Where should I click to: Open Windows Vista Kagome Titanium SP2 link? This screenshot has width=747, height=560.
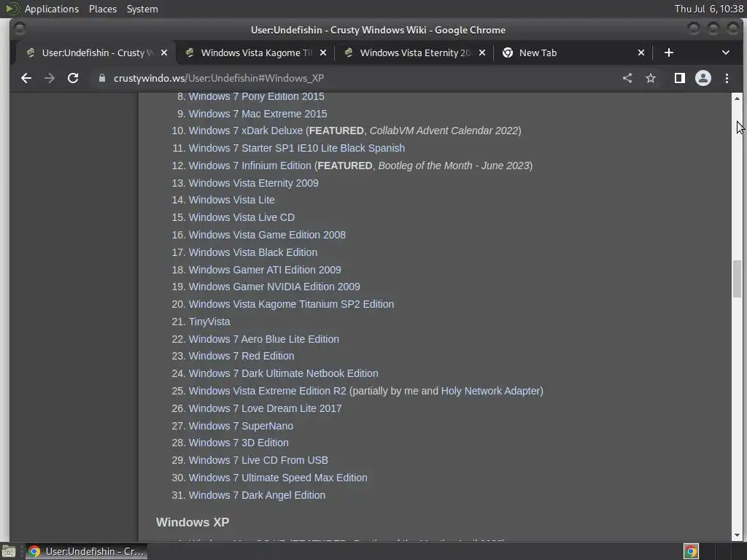tap(291, 304)
